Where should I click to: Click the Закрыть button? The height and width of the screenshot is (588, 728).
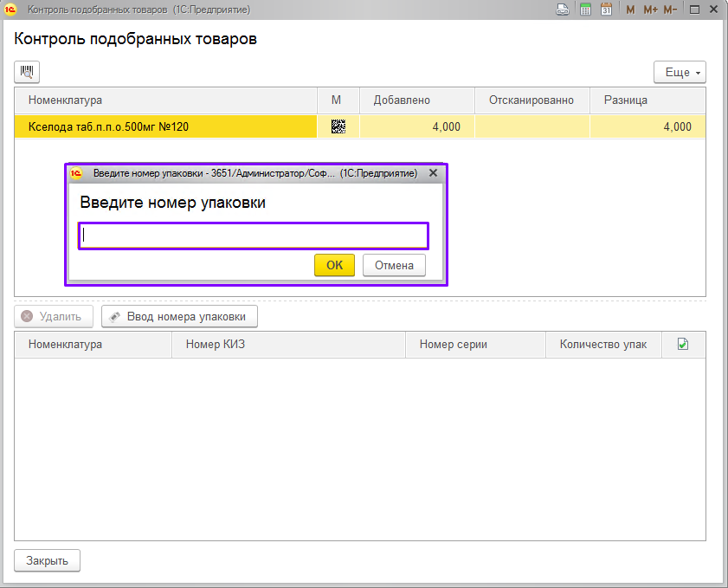click(48, 560)
